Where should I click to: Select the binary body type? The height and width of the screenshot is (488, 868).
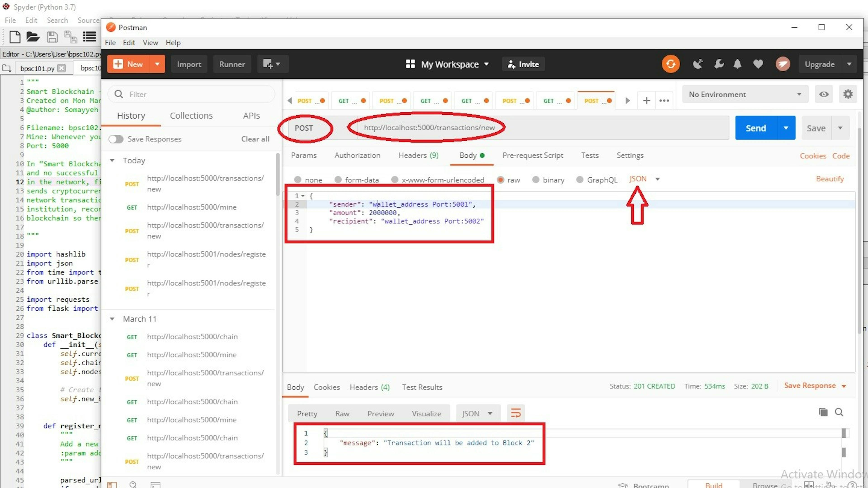536,180
